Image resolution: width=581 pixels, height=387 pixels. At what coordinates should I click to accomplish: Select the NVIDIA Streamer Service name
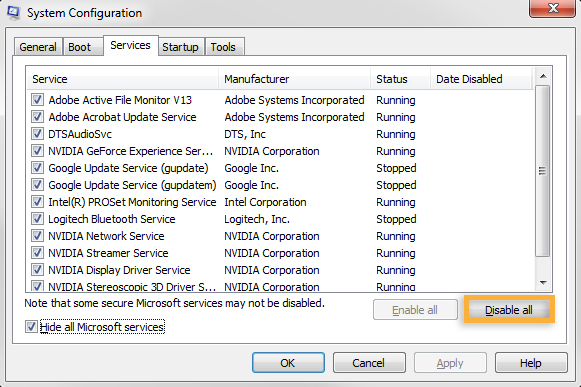pos(108,253)
